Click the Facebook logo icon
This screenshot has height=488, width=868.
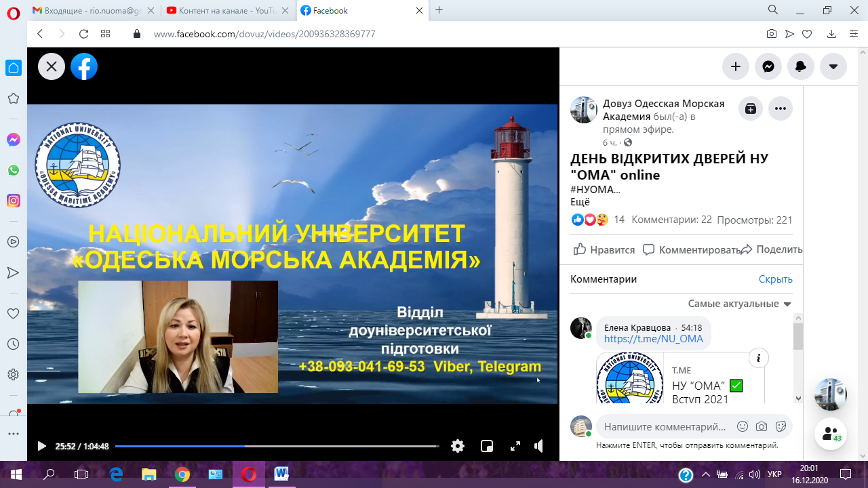(x=84, y=66)
